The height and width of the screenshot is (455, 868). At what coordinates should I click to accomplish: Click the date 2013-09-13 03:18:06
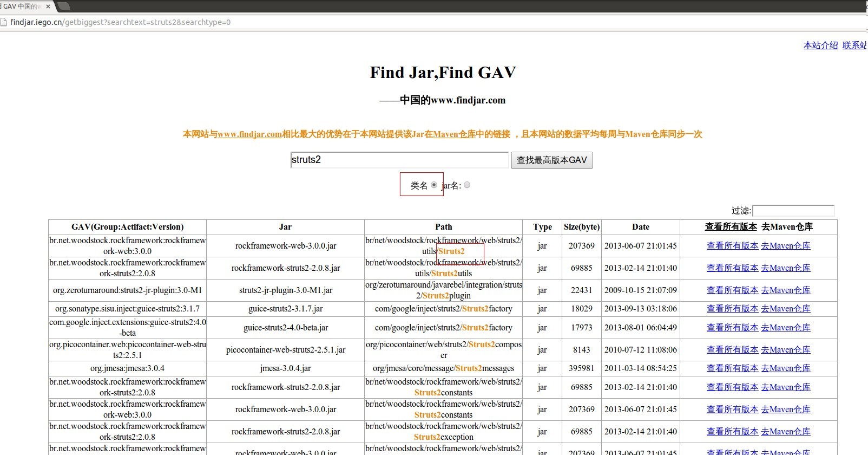pos(641,309)
